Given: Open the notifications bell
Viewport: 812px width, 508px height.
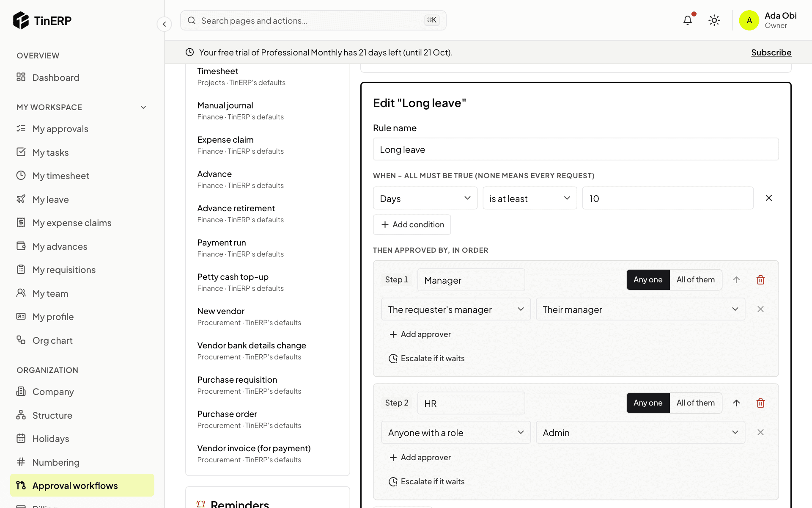Looking at the screenshot, I should [x=688, y=20].
